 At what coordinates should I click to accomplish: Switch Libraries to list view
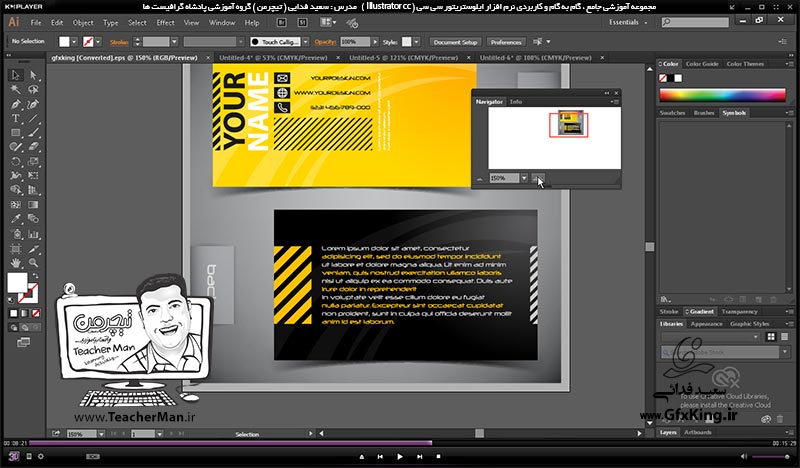tap(784, 337)
